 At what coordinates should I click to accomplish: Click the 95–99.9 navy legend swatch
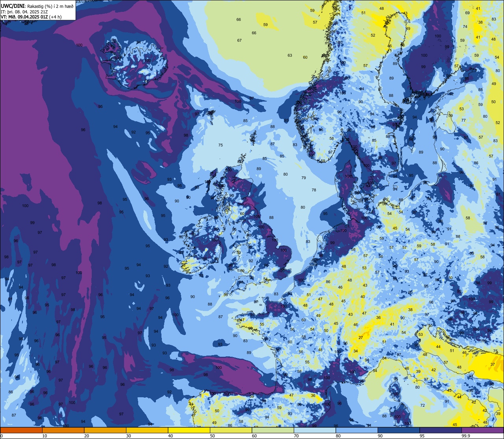pos(441,430)
